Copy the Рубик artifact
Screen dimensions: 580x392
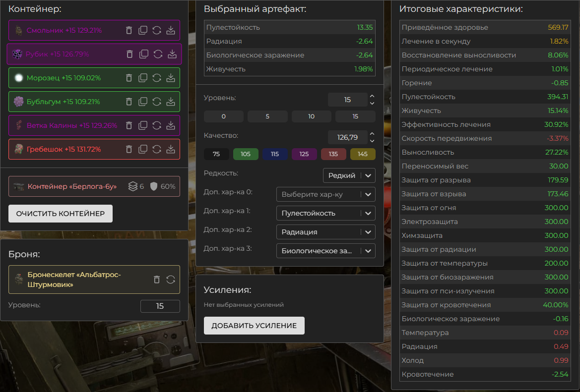(144, 54)
